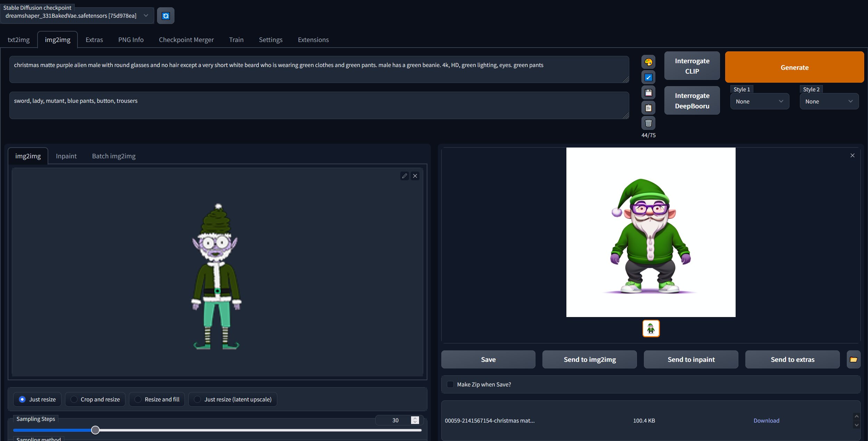Open the PNG Info tab
Viewport: 868px width, 441px height.
click(131, 40)
